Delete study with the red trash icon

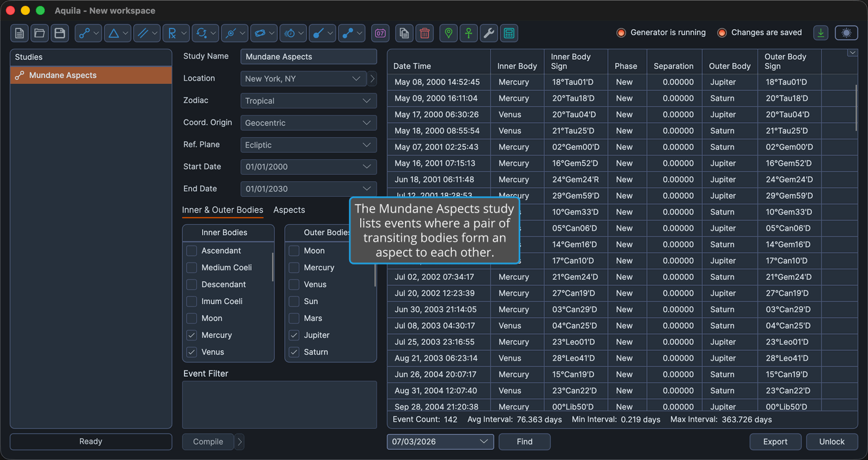tap(425, 33)
